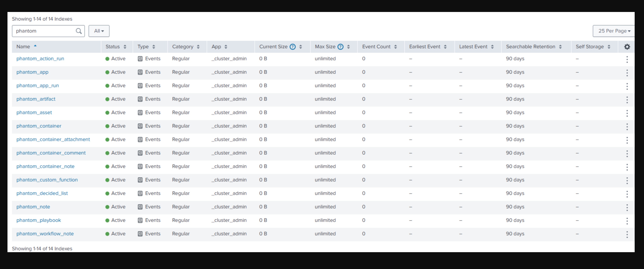Open the phantom_container_comment index link
The height and width of the screenshot is (269, 644).
pos(51,153)
